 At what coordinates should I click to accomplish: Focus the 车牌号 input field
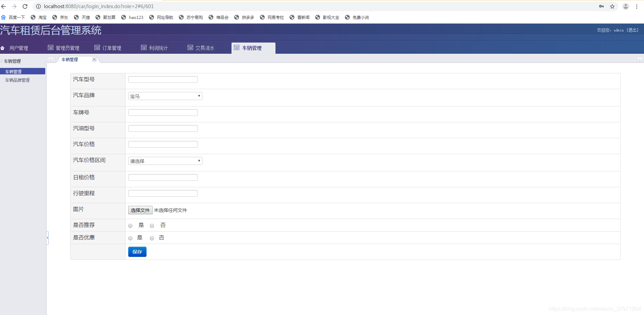pyautogui.click(x=163, y=113)
